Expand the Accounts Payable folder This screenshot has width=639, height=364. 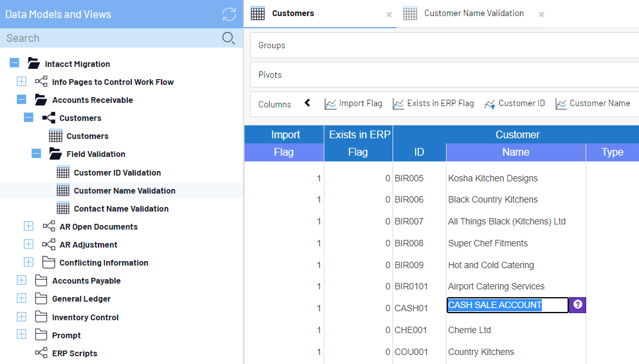click(21, 280)
